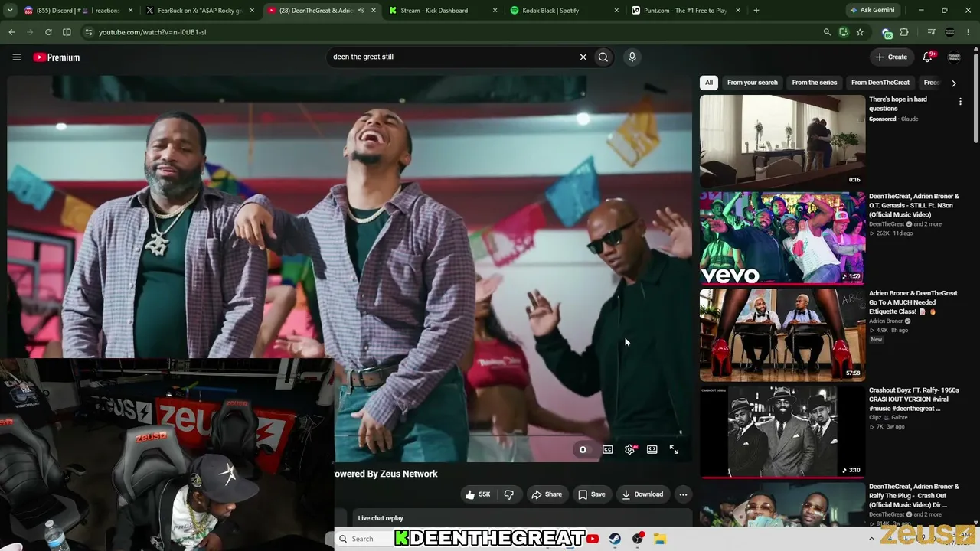Select the From the series chip
The width and height of the screenshot is (980, 551).
click(x=814, y=83)
